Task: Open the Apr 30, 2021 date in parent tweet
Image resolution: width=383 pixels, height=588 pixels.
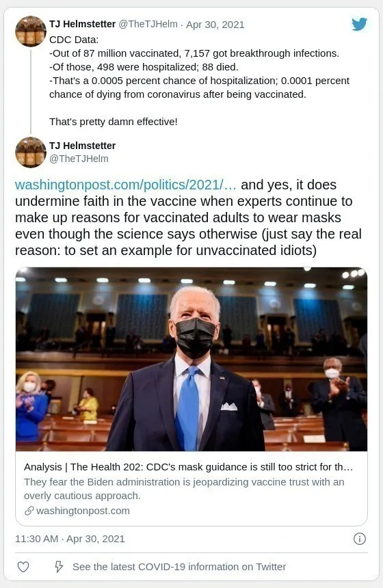Action: coord(215,25)
